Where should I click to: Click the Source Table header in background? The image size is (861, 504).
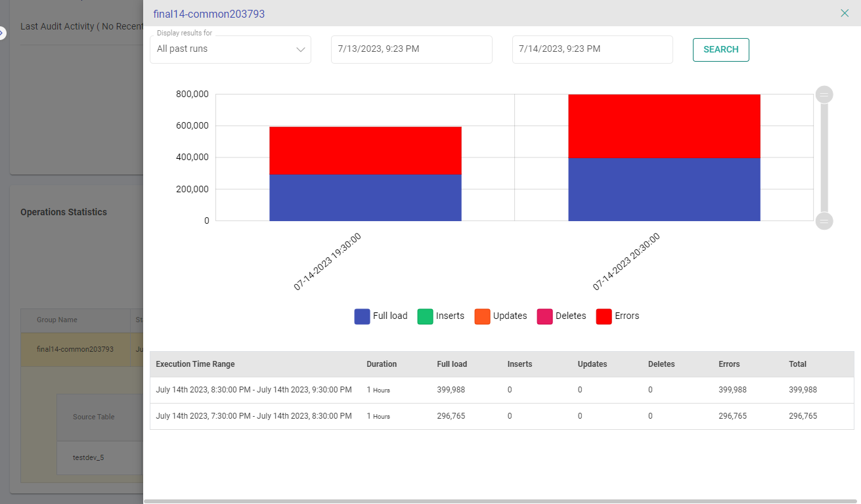tap(93, 417)
